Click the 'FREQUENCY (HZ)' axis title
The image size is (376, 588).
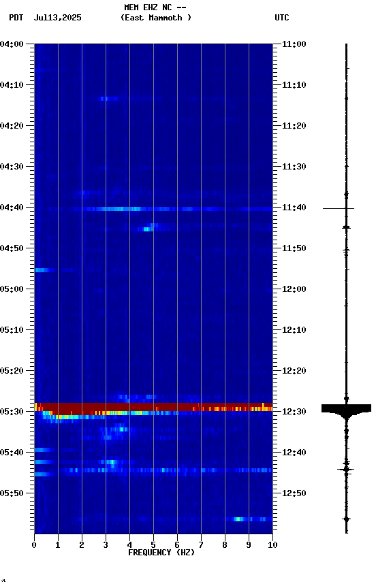coord(161,553)
